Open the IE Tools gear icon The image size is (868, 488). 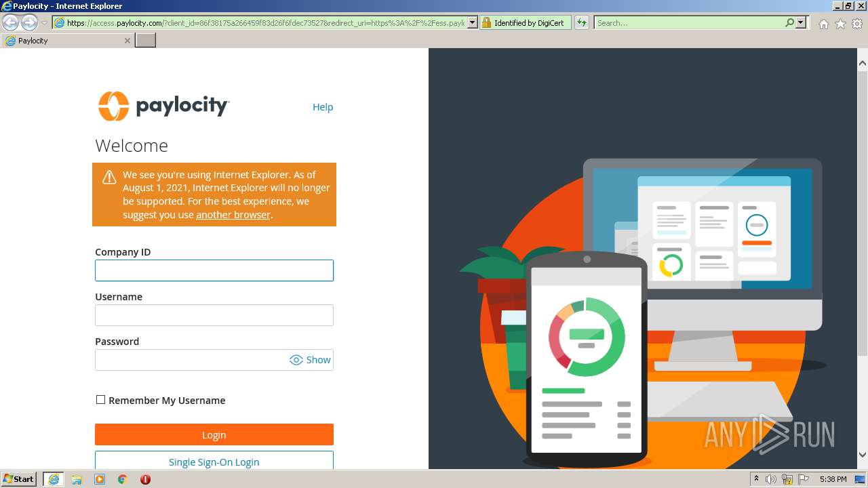[857, 24]
